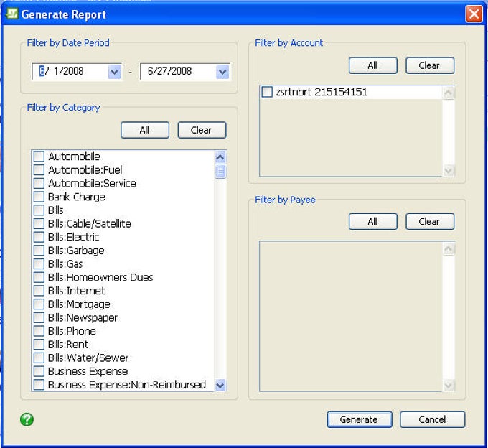
Task: Click the Generate button
Action: (x=360, y=419)
